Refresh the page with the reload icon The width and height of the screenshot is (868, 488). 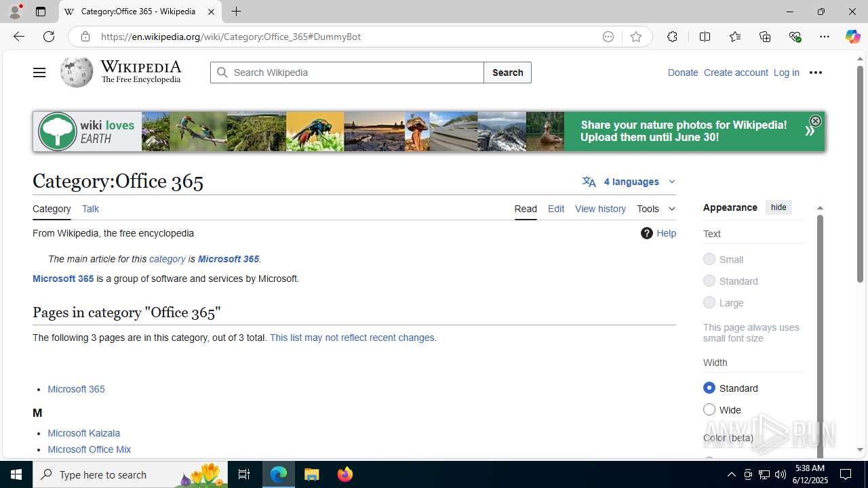coord(49,37)
